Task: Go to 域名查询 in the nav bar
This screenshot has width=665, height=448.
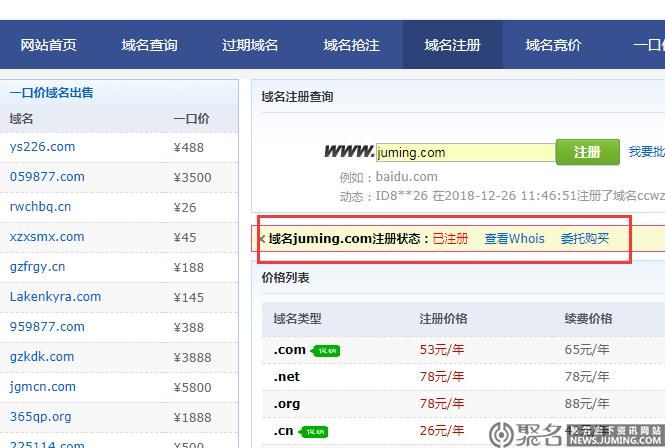Action: point(149,45)
